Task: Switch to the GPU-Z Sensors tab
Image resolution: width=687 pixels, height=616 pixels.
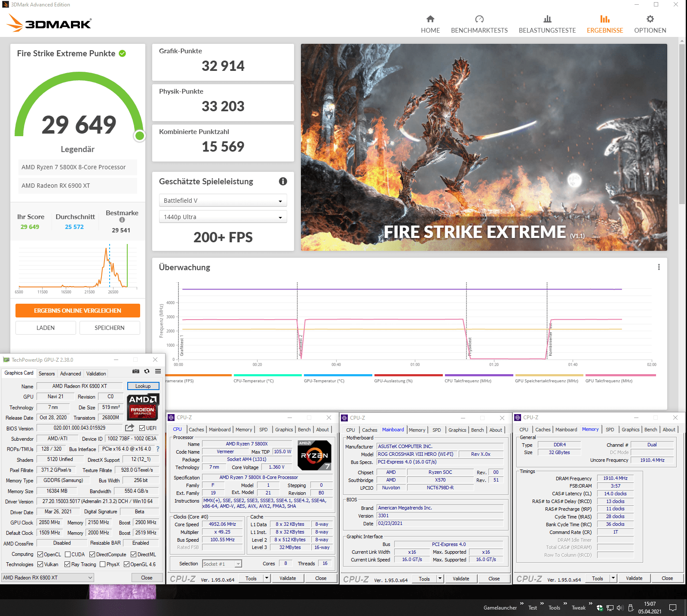Action: point(46,374)
